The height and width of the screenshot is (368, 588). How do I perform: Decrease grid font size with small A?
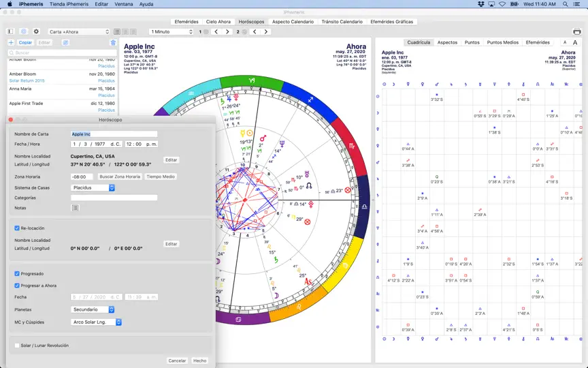pyautogui.click(x=565, y=42)
